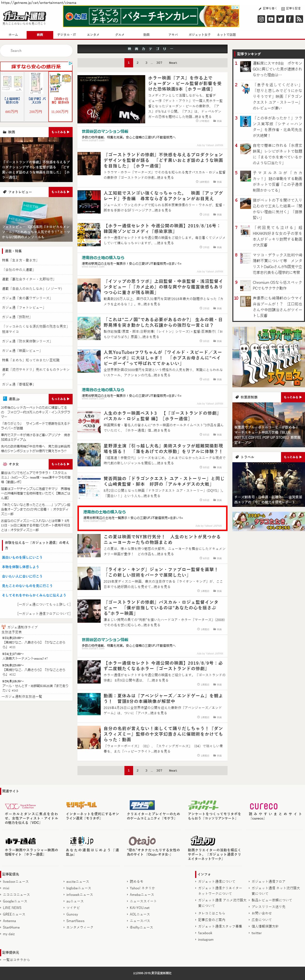Select the グルメ navigation tab
The width and height of the screenshot is (305, 980).
[x=120, y=35]
